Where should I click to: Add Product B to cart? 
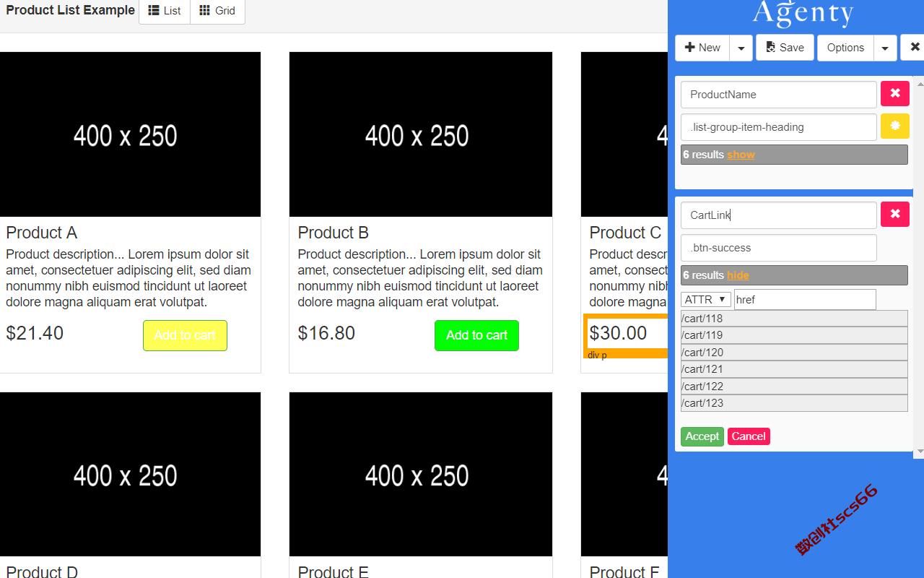(476, 335)
